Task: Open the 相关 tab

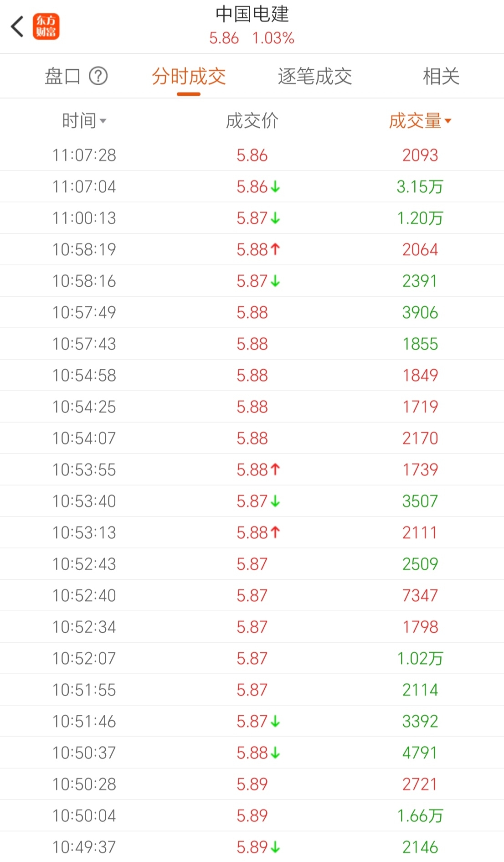Action: click(441, 76)
